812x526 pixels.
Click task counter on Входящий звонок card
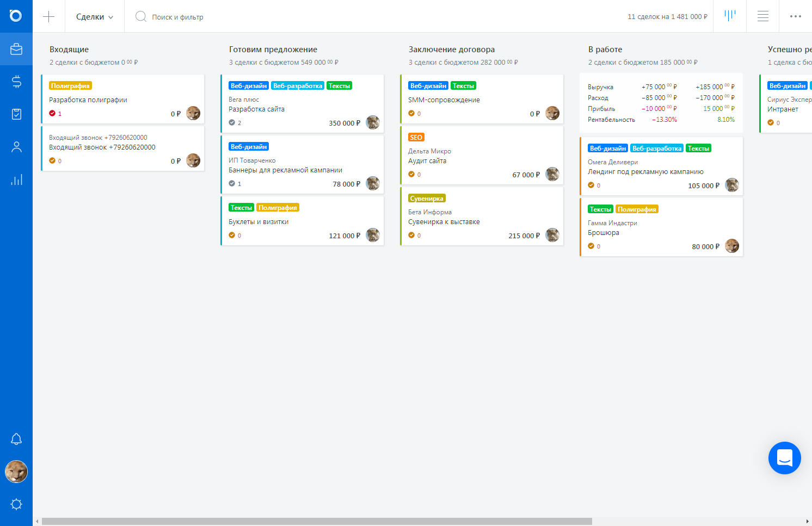(x=55, y=161)
